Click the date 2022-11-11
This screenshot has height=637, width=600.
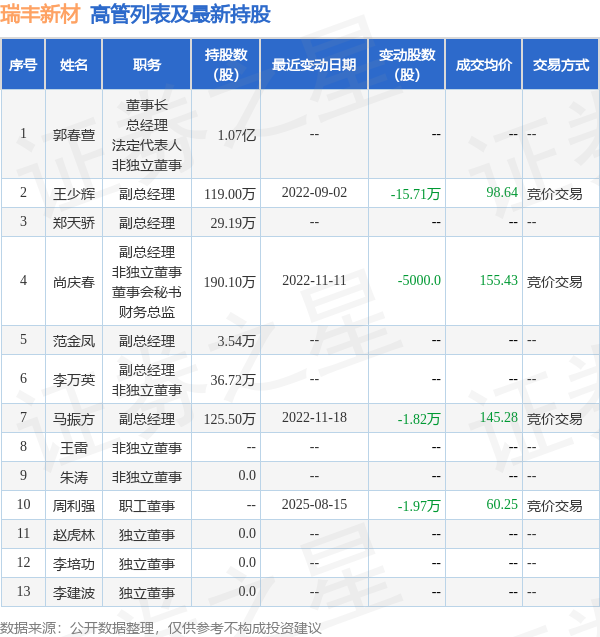point(314,280)
